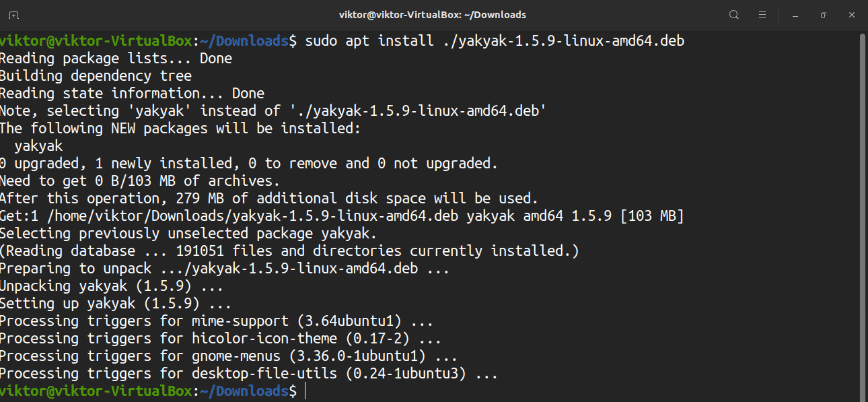Click the 'Building dependency tree' line
Image resolution: width=868 pixels, height=402 pixels.
click(x=96, y=76)
